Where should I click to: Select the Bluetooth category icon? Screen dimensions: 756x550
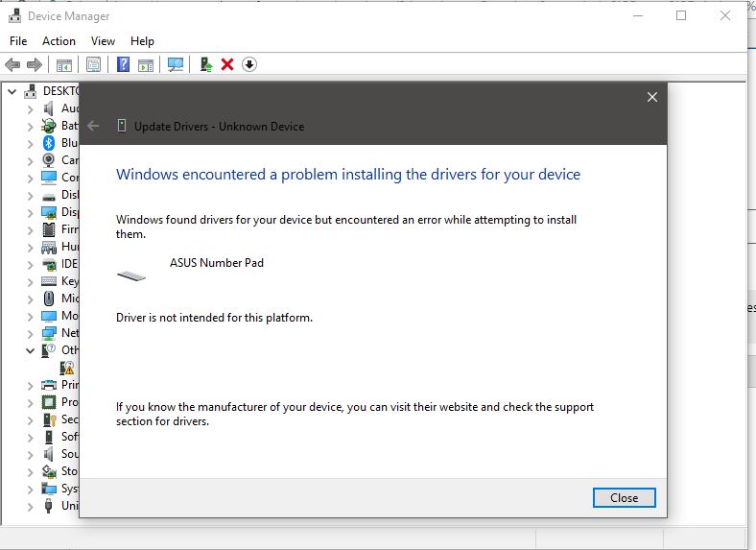tap(49, 143)
